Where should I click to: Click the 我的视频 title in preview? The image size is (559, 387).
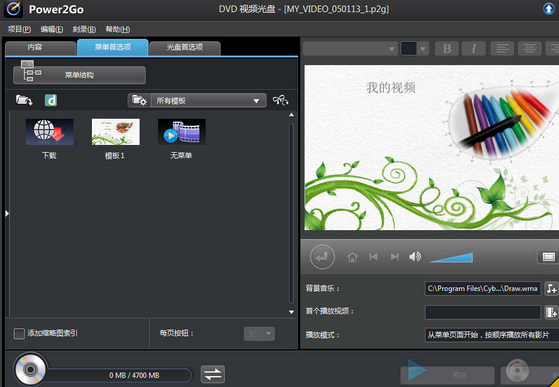point(391,87)
